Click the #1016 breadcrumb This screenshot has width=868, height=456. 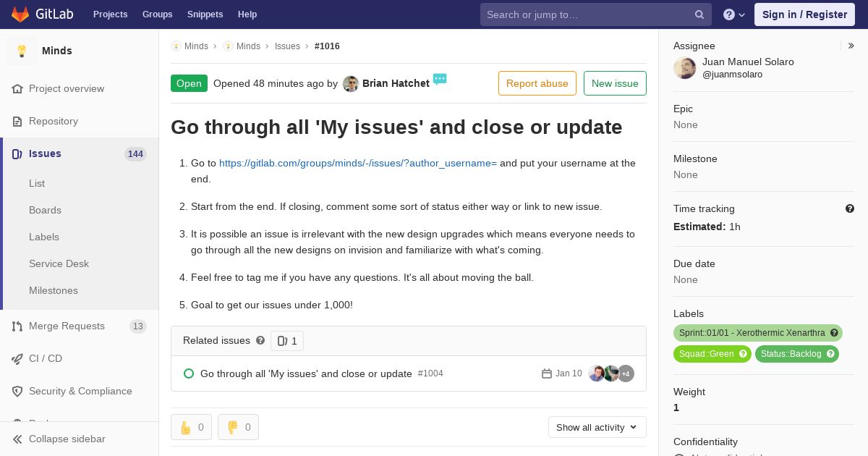click(x=327, y=46)
